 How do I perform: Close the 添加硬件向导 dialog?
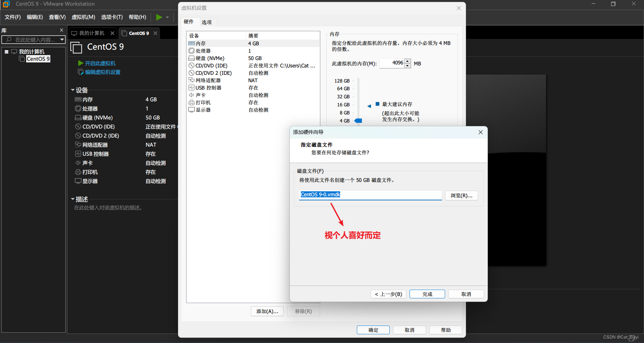click(481, 132)
